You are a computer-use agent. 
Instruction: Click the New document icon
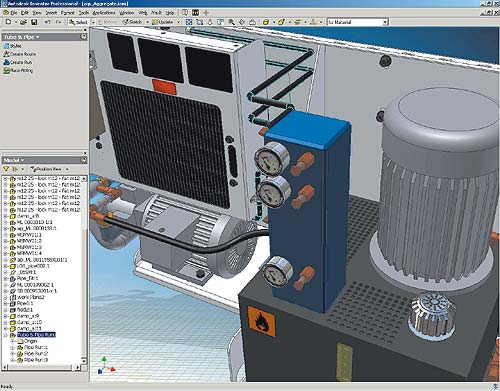coord(8,22)
